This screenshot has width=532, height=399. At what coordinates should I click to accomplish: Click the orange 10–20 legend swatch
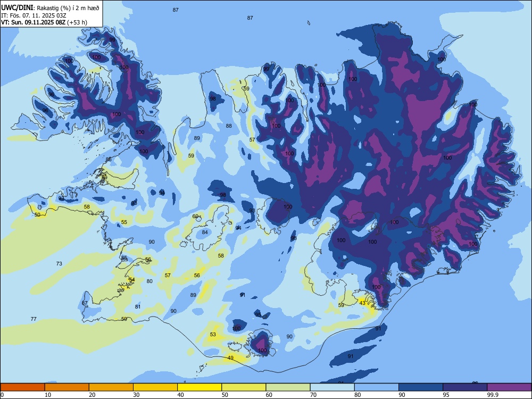coord(67,387)
